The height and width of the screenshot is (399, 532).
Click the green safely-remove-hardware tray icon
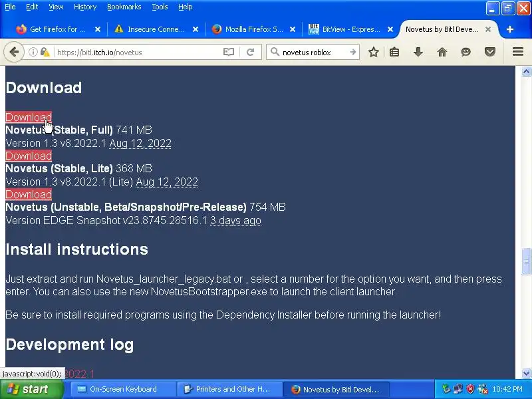(x=446, y=389)
